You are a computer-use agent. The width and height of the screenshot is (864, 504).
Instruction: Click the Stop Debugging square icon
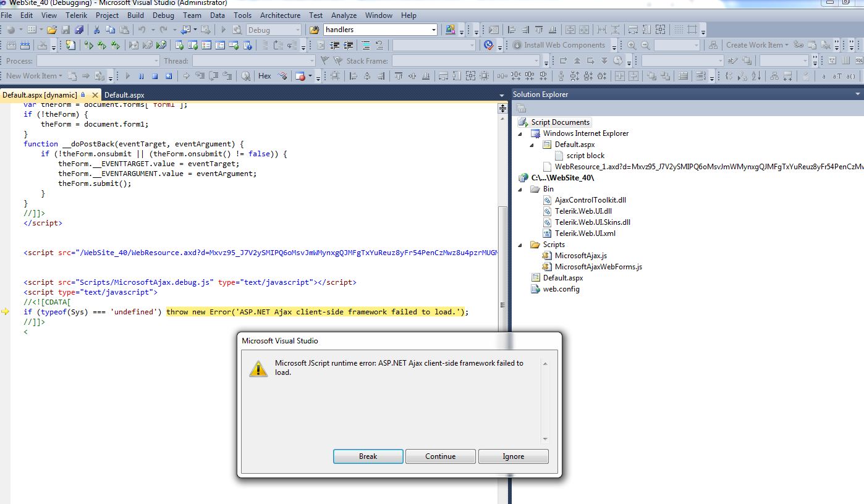(x=155, y=76)
